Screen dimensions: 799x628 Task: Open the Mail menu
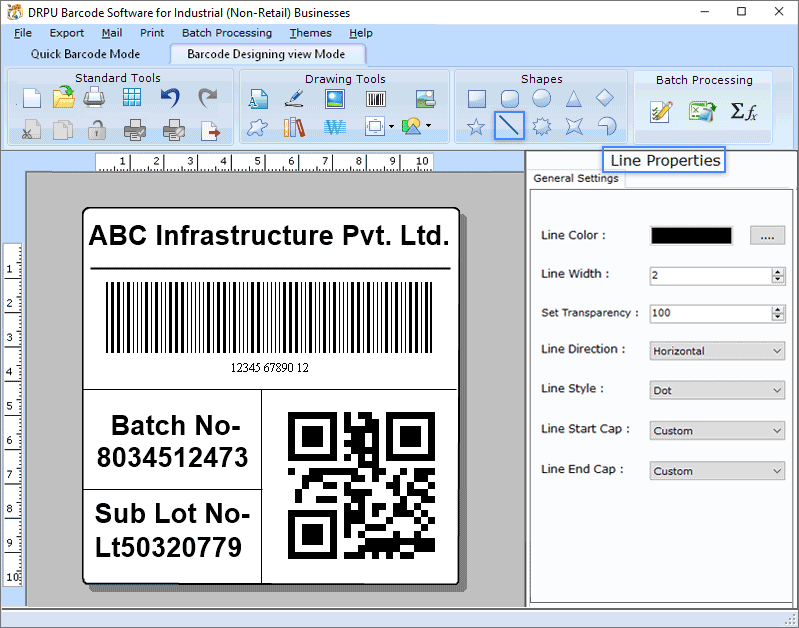112,33
